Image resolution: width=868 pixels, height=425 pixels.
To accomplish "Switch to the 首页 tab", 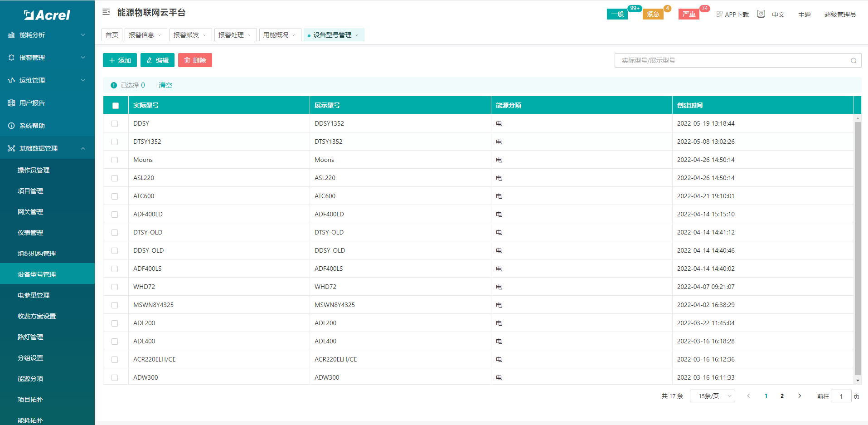I will point(112,35).
